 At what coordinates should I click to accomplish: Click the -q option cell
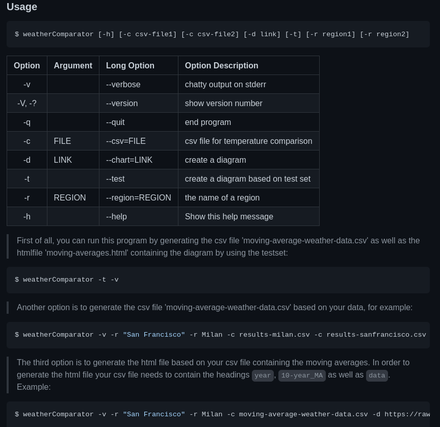[x=27, y=122]
